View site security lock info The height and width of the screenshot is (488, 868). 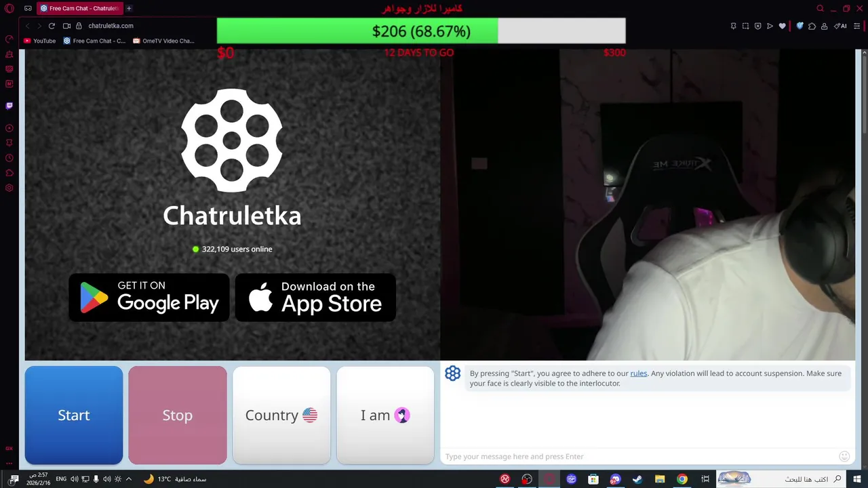(x=79, y=26)
